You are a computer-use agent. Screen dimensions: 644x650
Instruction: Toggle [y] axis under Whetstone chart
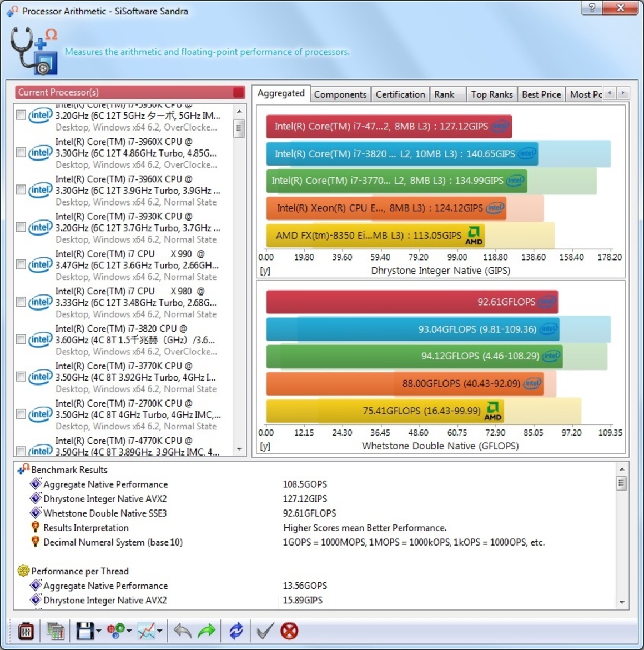click(x=265, y=447)
